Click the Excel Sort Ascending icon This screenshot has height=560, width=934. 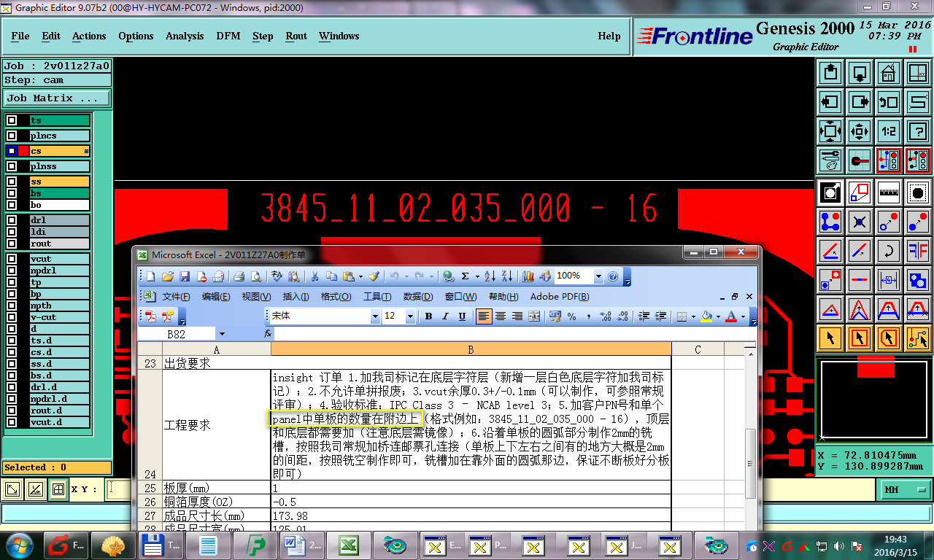490,276
